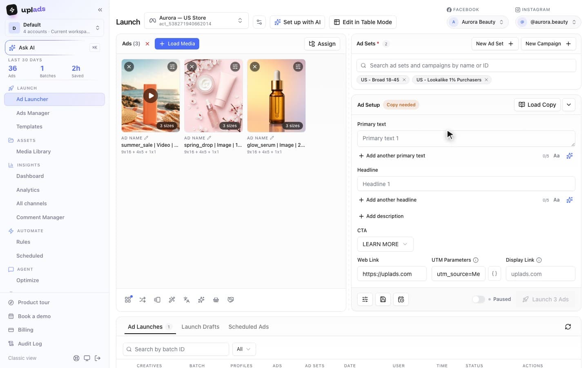Click the shuffle icon in the ads toolbar
Image resolution: width=588 pixels, height=368 pixels.
[143, 300]
